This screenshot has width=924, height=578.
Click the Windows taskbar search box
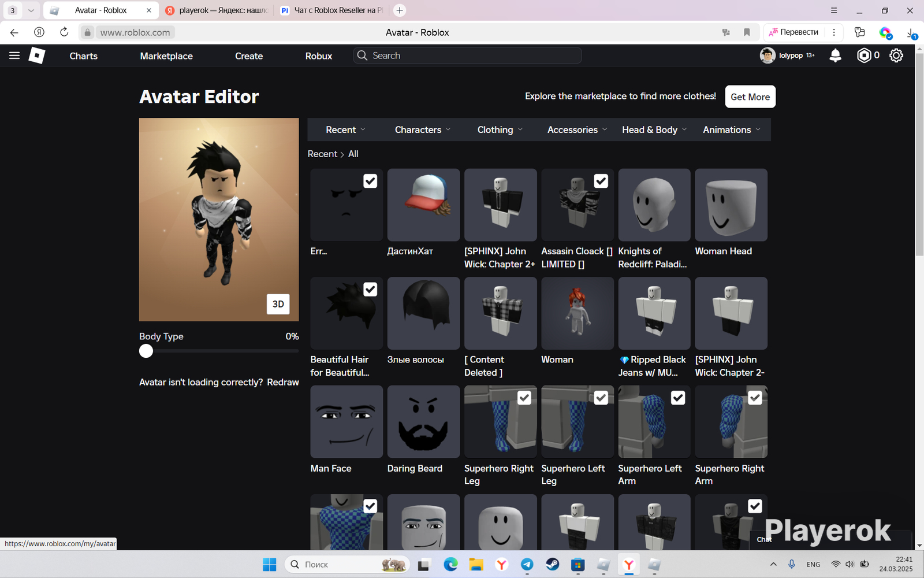click(347, 564)
